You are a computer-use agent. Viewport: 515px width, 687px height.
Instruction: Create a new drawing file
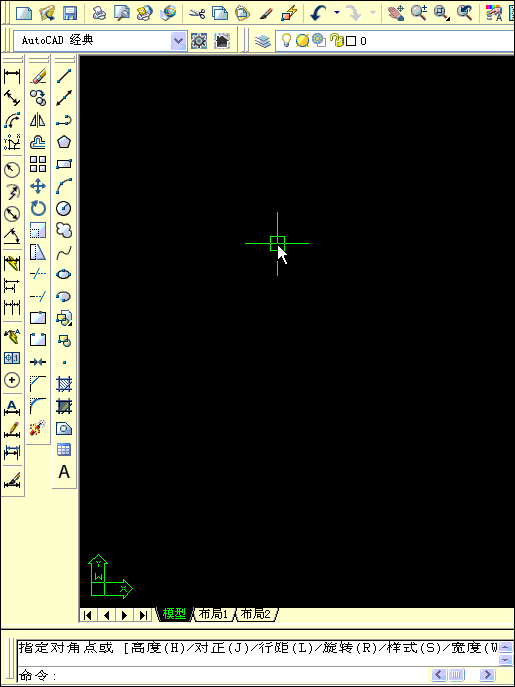[24, 13]
